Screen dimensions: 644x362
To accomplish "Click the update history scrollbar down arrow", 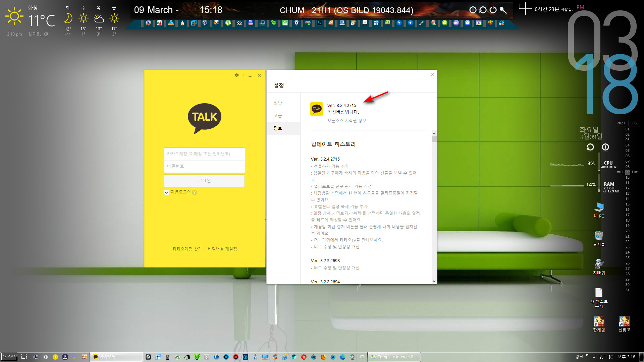I will pos(434,281).
